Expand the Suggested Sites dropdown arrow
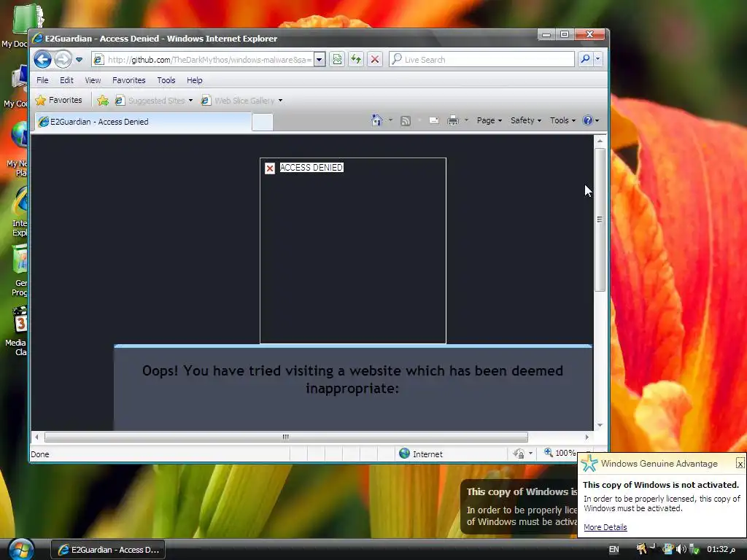 (190, 101)
